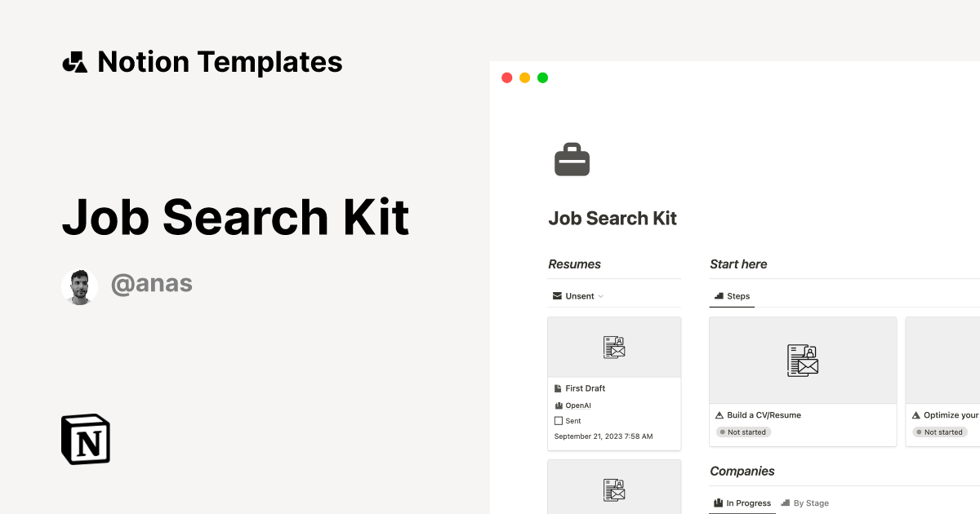Viewport: 980px width, 514px height.
Task: Check the Sent checkbox on First Draft
Action: [x=558, y=420]
